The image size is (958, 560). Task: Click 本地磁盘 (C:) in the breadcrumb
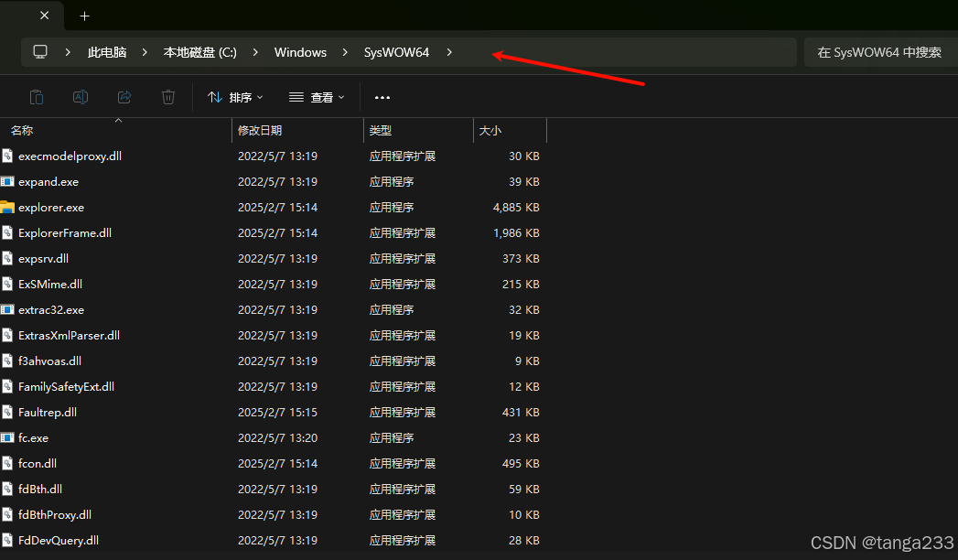199,52
